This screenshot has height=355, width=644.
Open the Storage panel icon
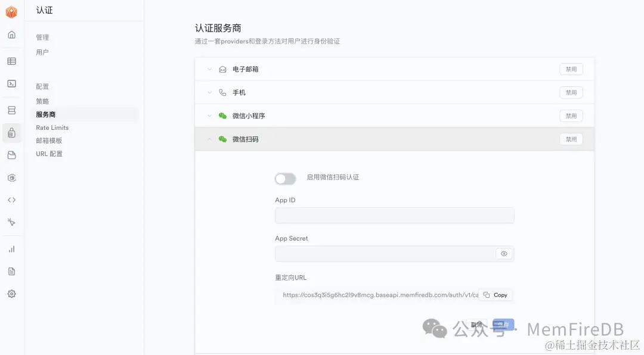pos(11,154)
